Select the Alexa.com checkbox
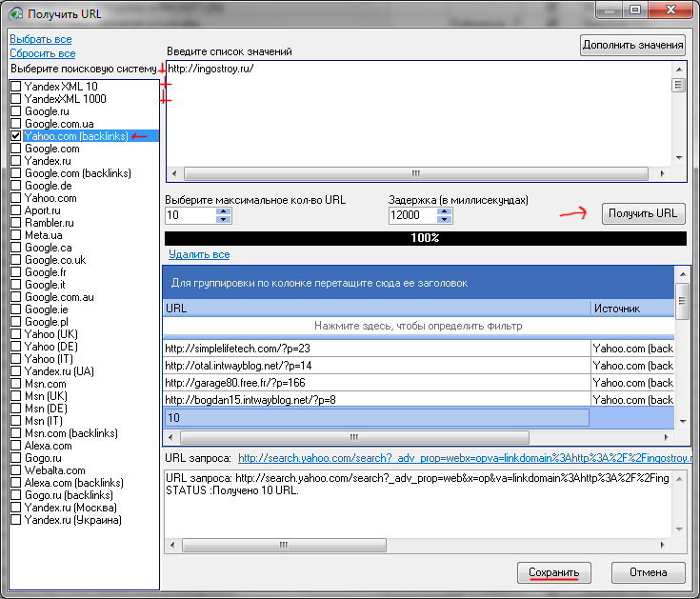 click(16, 446)
